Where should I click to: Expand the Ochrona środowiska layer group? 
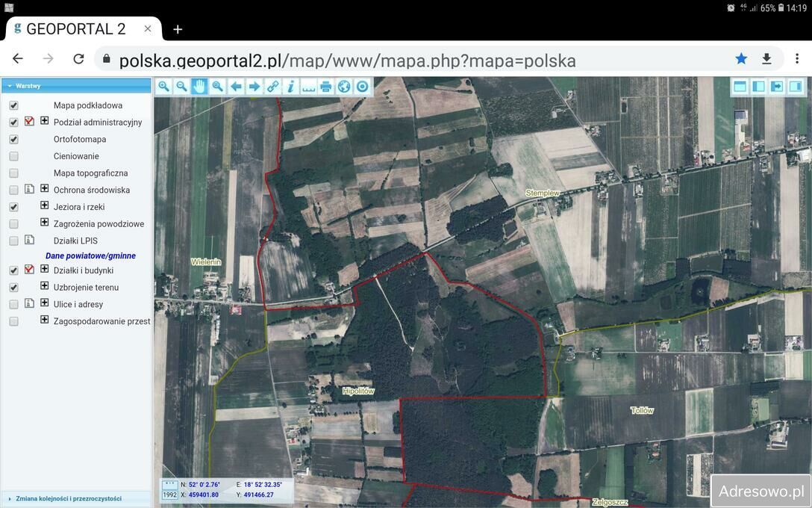click(44, 189)
